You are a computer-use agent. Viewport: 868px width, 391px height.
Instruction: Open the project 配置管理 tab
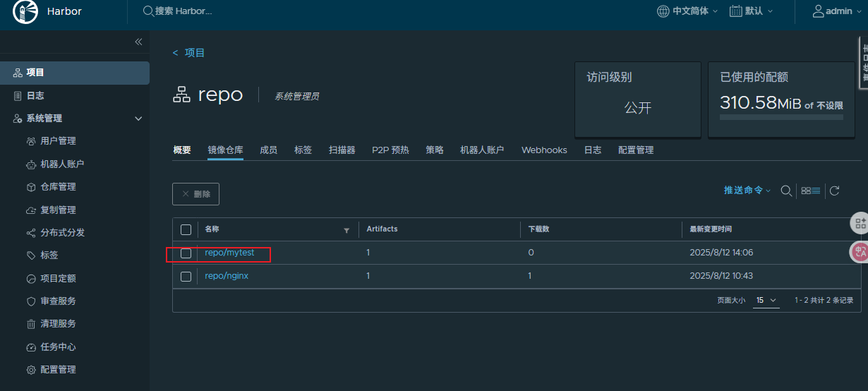point(636,150)
